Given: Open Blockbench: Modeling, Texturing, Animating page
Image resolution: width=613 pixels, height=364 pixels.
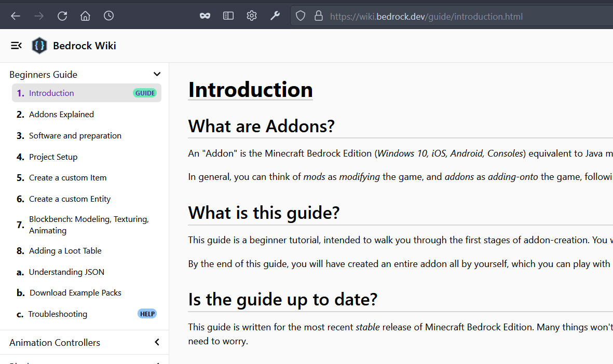Looking at the screenshot, I should (x=89, y=225).
